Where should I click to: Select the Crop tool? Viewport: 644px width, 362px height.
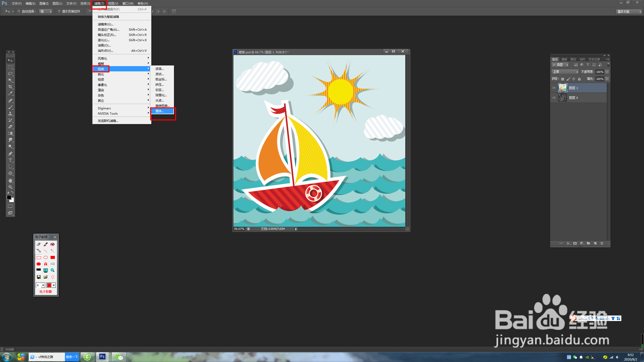coord(10,87)
